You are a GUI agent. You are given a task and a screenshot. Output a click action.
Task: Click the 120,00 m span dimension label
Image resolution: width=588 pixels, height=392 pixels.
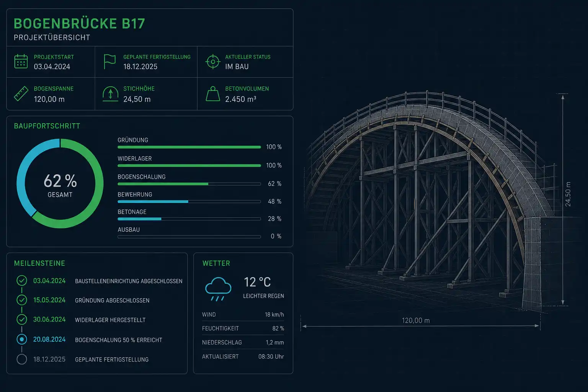pos(416,320)
